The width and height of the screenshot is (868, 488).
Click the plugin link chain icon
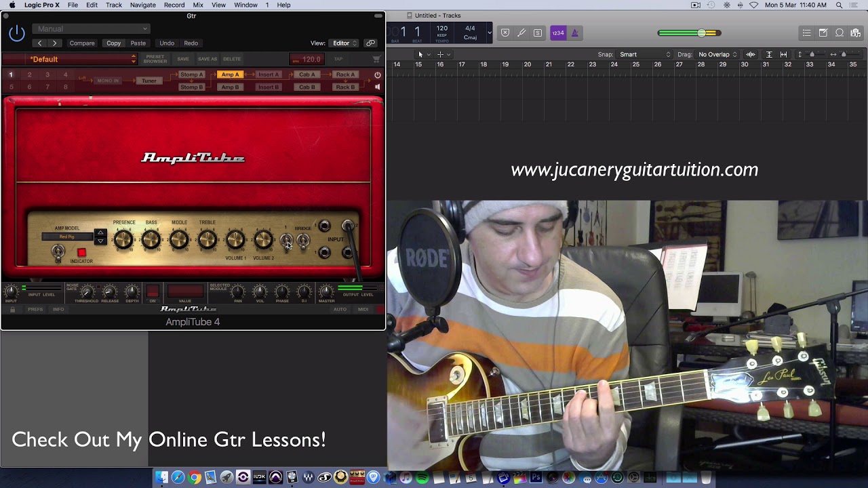(370, 43)
